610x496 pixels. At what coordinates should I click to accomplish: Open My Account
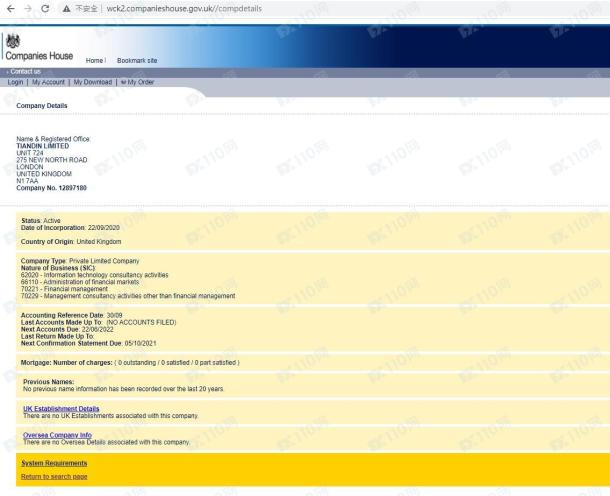pyautogui.click(x=48, y=82)
